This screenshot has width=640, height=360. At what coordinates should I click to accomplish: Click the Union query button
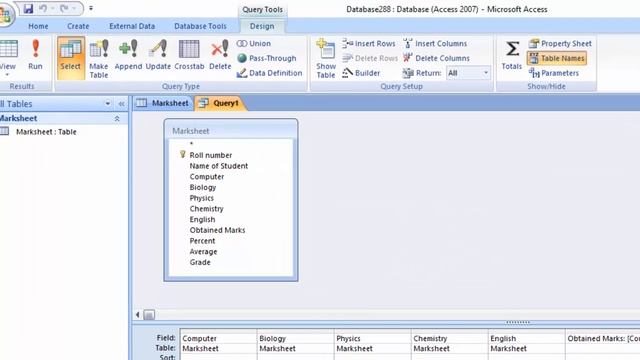253,43
